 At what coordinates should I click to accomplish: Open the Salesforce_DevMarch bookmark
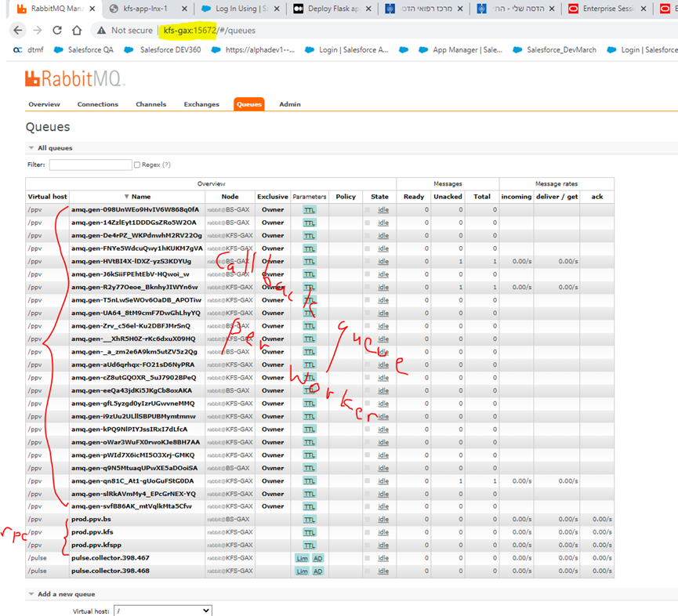click(x=554, y=49)
